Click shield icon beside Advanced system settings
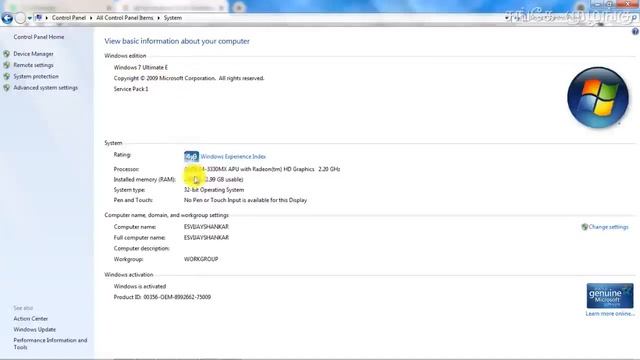The height and width of the screenshot is (360, 640). (x=7, y=88)
